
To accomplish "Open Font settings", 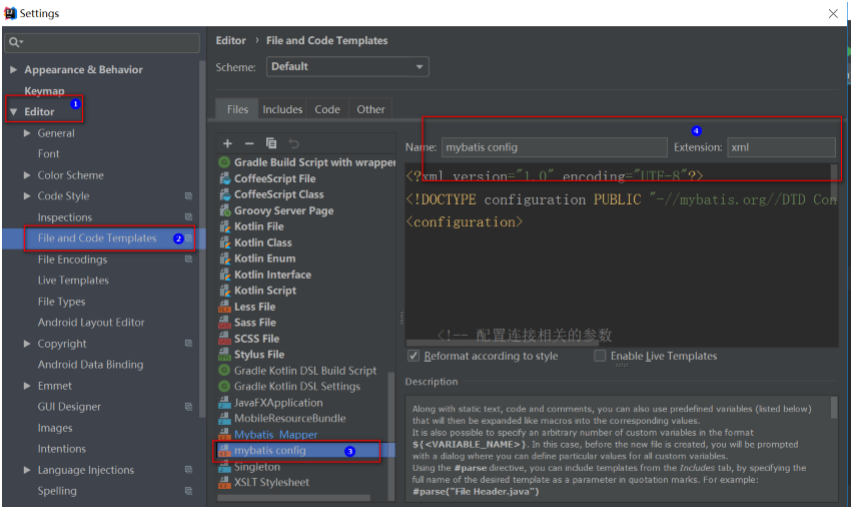I will (49, 154).
